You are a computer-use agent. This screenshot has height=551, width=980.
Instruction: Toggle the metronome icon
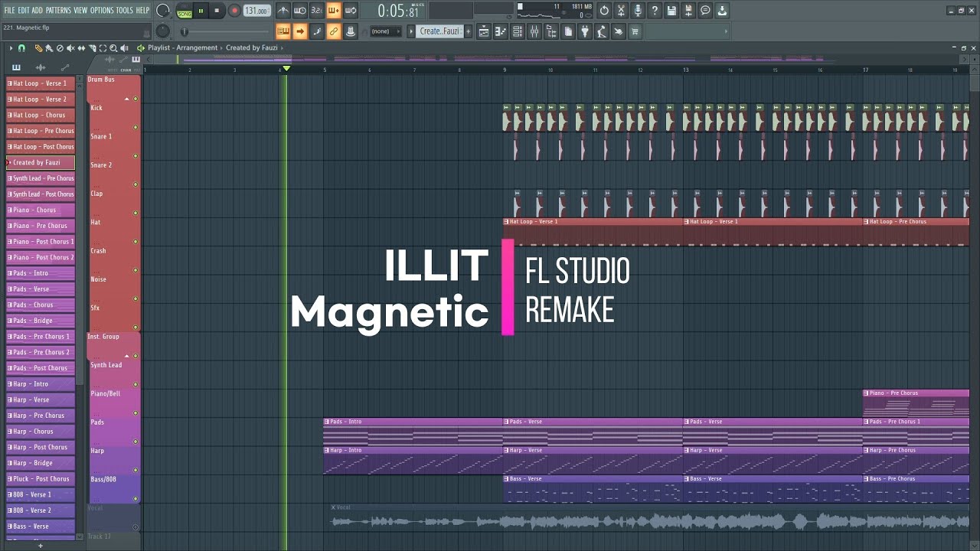(283, 11)
